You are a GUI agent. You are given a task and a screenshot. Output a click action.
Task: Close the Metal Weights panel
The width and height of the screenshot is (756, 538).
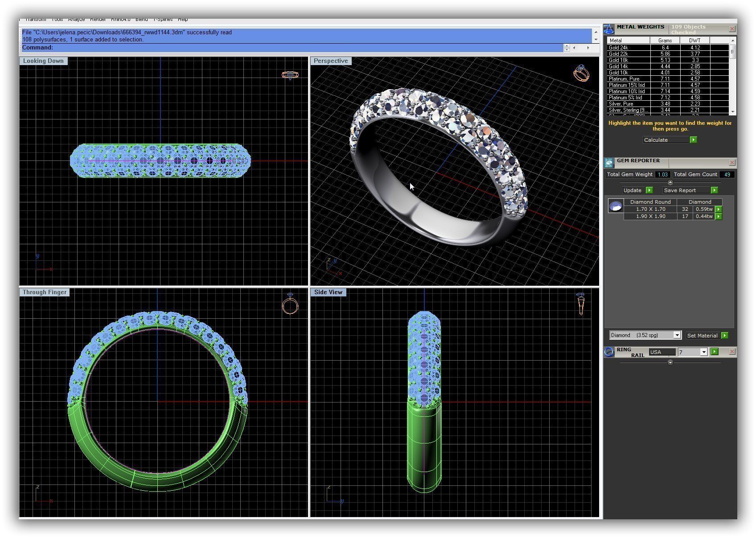[x=732, y=29]
